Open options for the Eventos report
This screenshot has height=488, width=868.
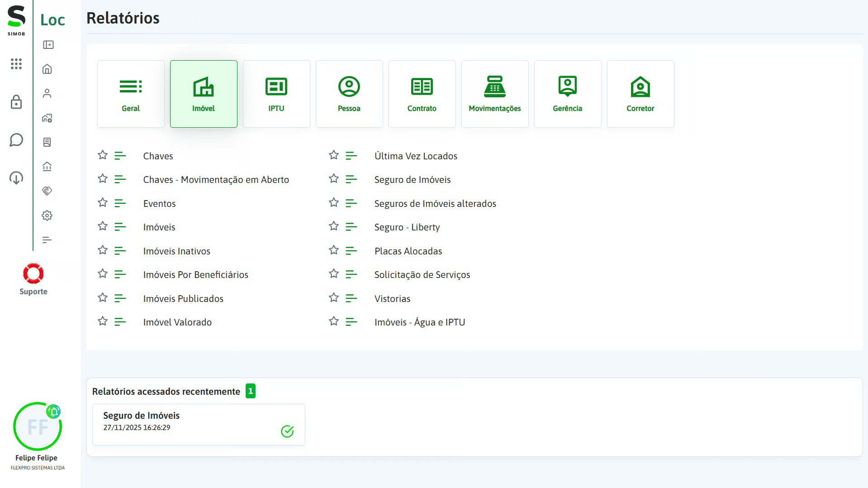(x=120, y=203)
